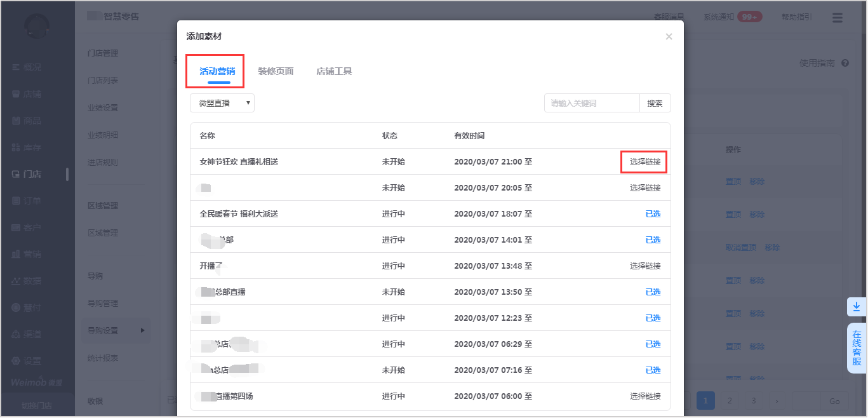Click 选择链接 in the 开播了 row

(x=645, y=266)
